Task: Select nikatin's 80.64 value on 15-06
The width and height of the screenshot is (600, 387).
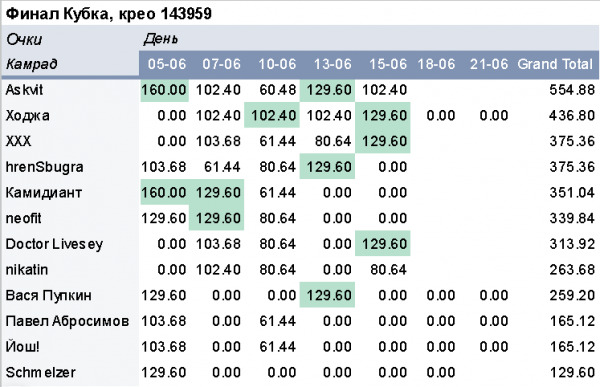Action: 388,270
